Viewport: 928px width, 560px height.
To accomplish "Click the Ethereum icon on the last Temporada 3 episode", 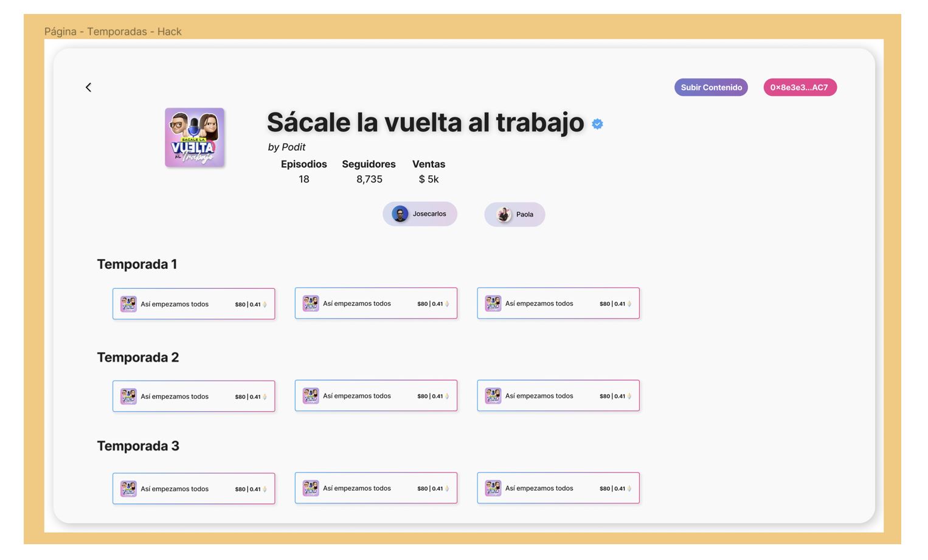I will tap(629, 488).
